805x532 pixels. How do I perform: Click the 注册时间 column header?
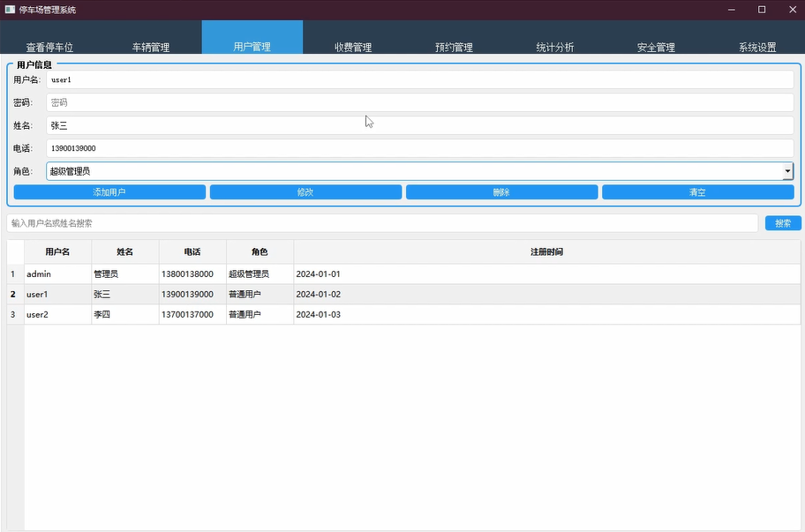(546, 252)
